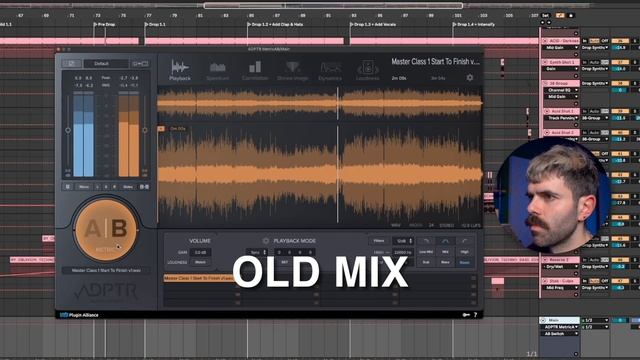Click the preset A/B compare icon

(140, 64)
